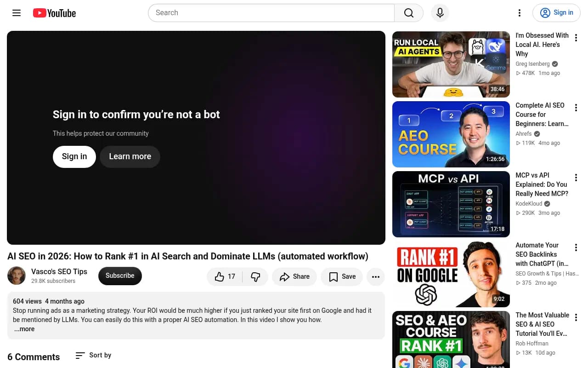This screenshot has height=368, width=588.
Task: Open Vasco's SEO Tips channel name
Action: point(59,271)
